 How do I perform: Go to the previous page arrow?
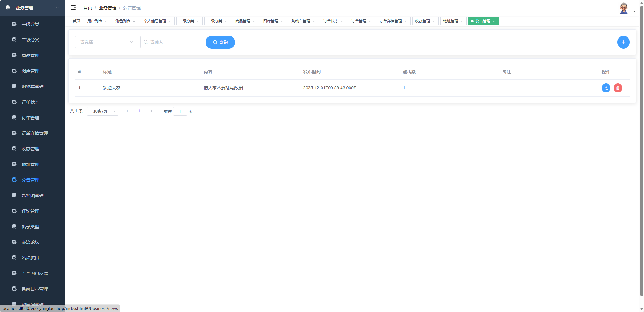click(127, 111)
